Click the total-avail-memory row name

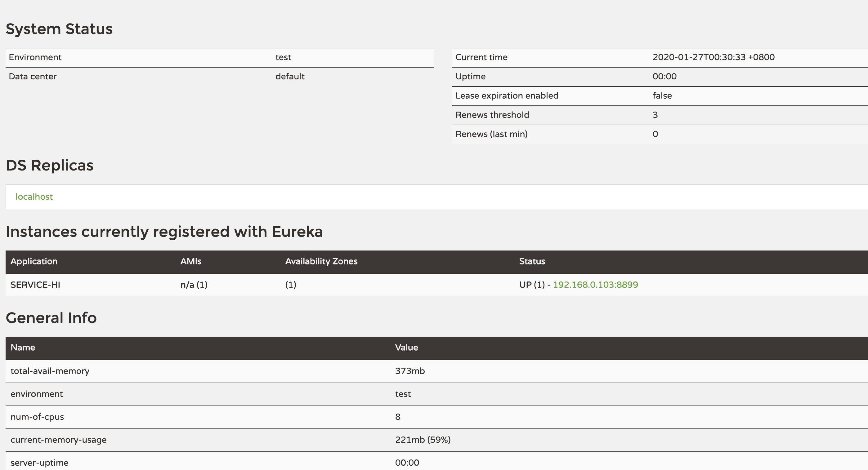(x=50, y=371)
